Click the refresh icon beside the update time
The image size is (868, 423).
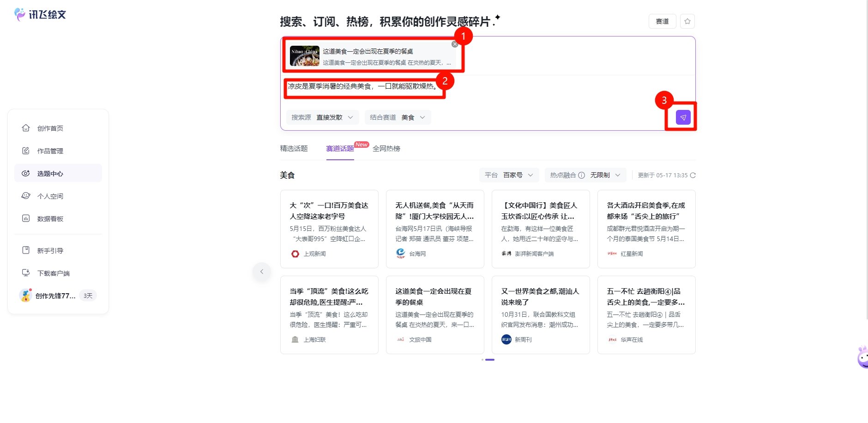pyautogui.click(x=693, y=175)
